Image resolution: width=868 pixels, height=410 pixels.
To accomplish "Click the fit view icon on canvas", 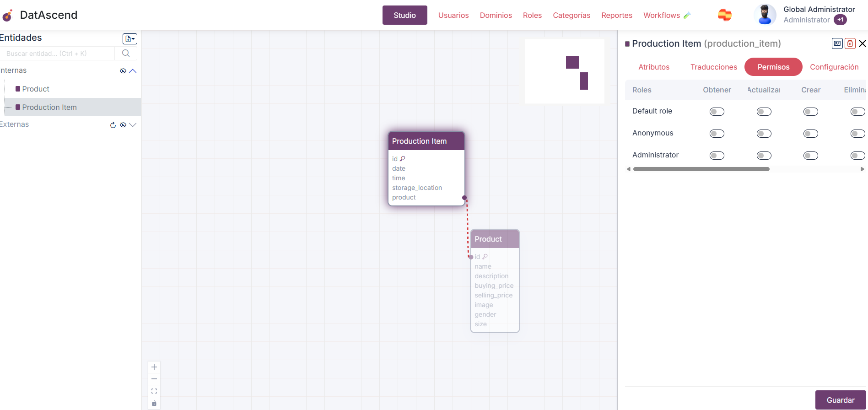I will [154, 391].
